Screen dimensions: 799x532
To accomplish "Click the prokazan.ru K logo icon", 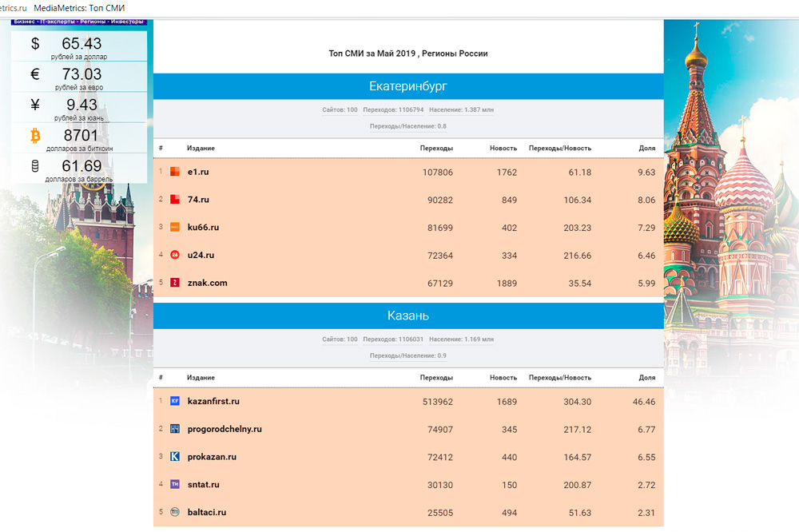I will point(175,457).
